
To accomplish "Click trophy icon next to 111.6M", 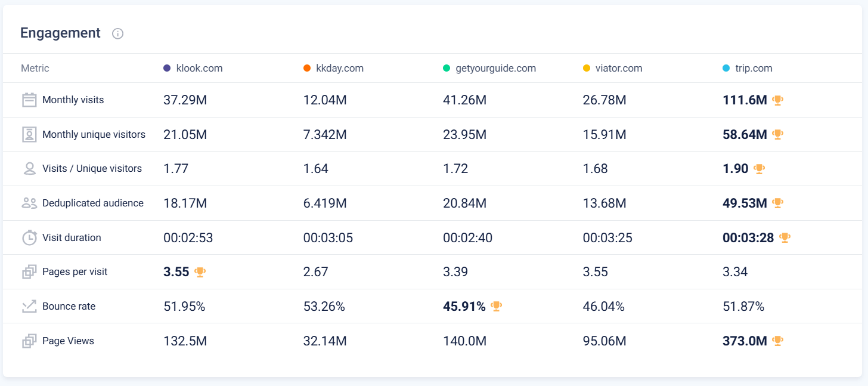I will point(777,100).
